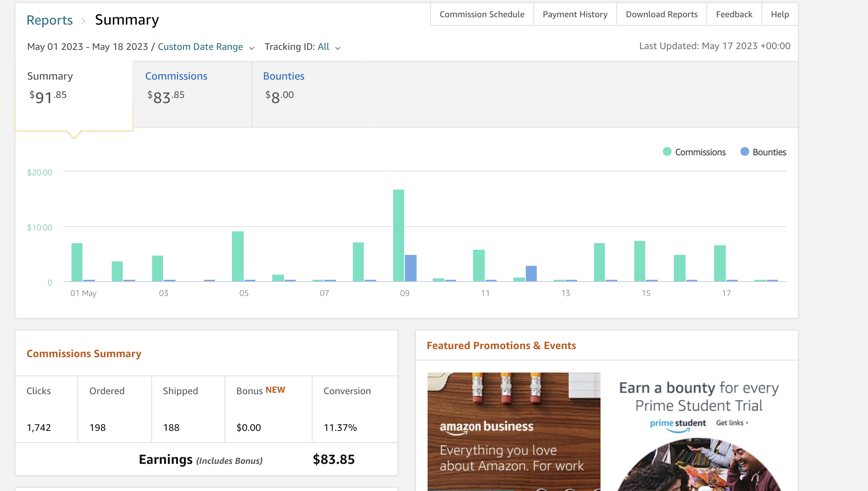Click the Featured Promotions & Events heading
Screen dimensions: 868x491
(501, 345)
